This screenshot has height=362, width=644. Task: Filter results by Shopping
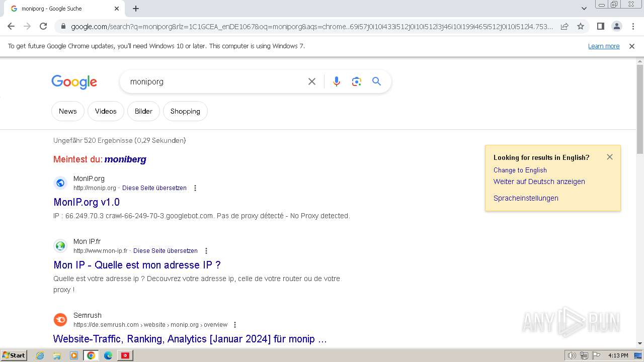point(185,111)
